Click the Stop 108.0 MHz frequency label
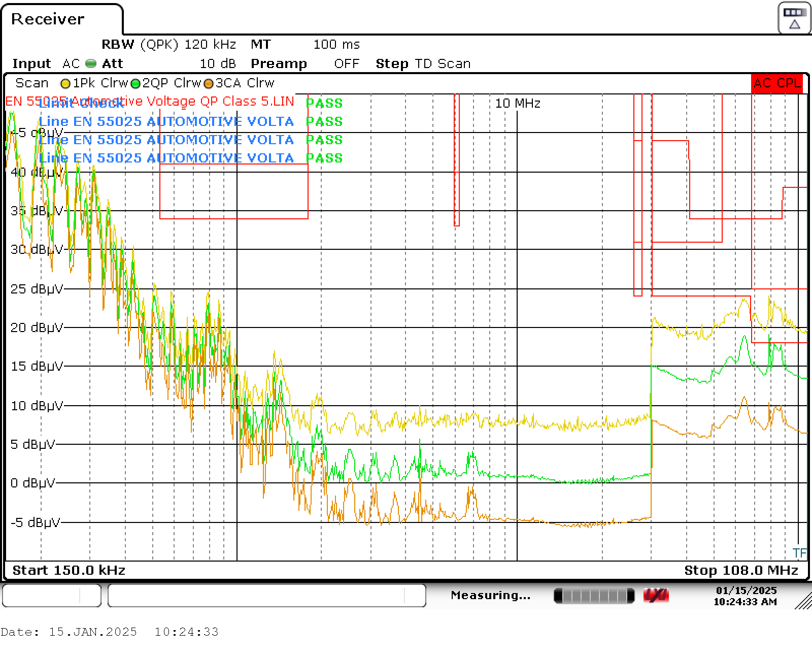The image size is (812, 656). point(741,570)
